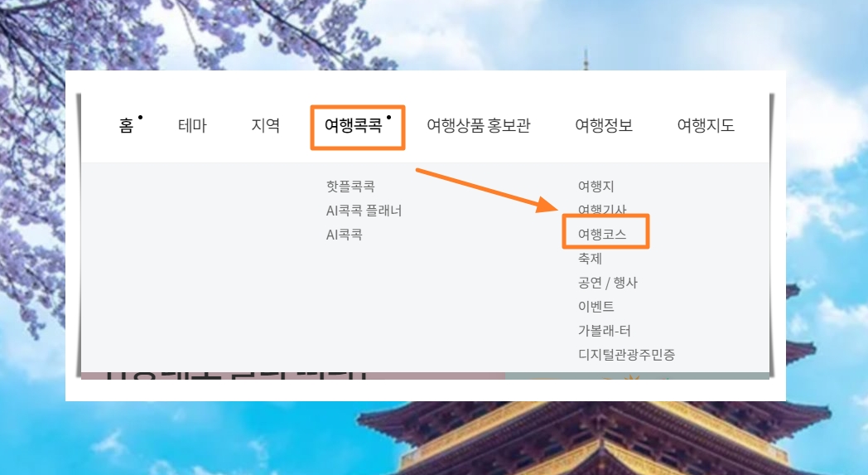Open 디지털관광주민증 submenu link
This screenshot has height=475, width=868.
[x=627, y=355]
